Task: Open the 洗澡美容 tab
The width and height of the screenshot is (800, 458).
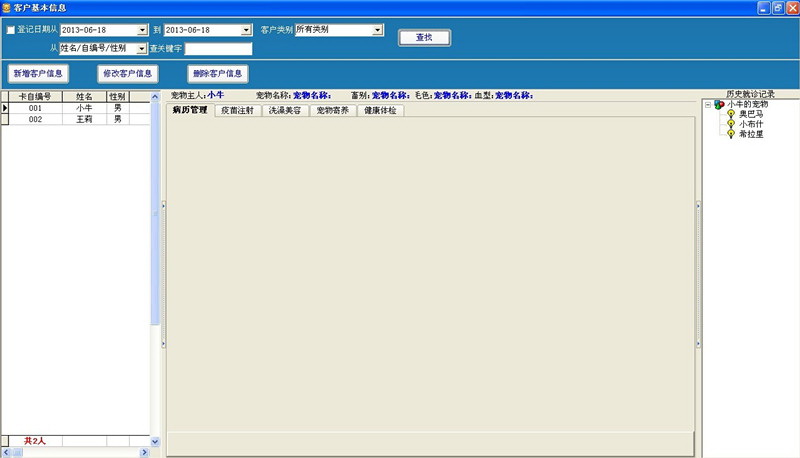Action: coord(286,110)
